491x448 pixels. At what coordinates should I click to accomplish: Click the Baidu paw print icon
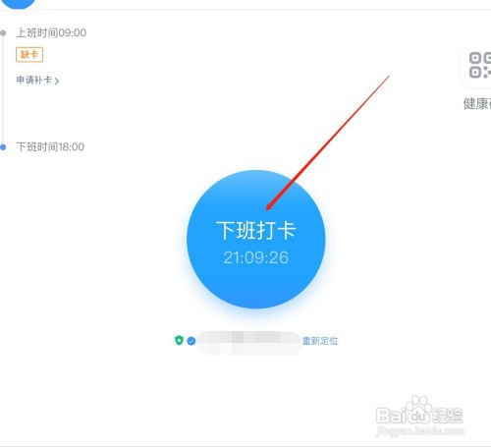(420, 404)
